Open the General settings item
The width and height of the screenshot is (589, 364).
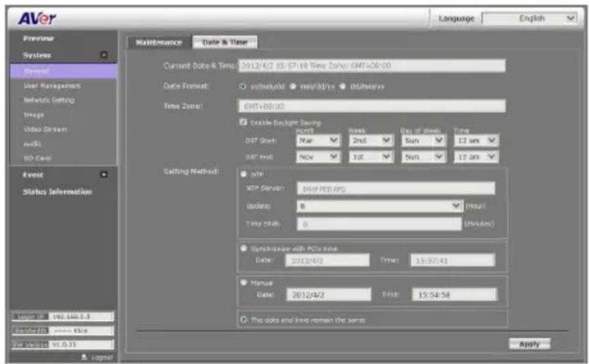[63, 71]
